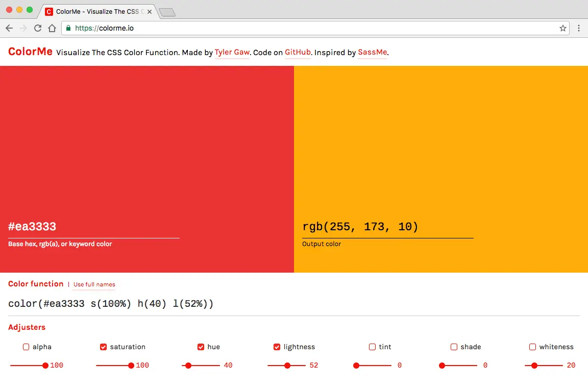588x387 pixels.
Task: Open the Tyler Gaw link
Action: click(232, 52)
